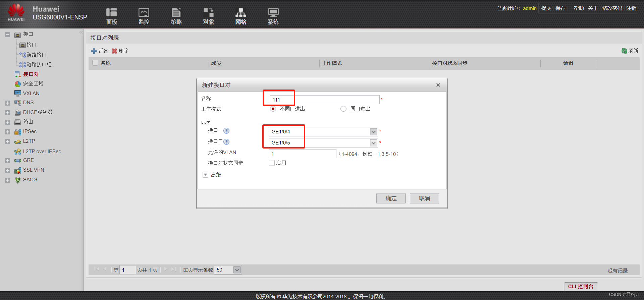
Task: Open the 接口一 dropdown arrow
Action: tap(373, 132)
